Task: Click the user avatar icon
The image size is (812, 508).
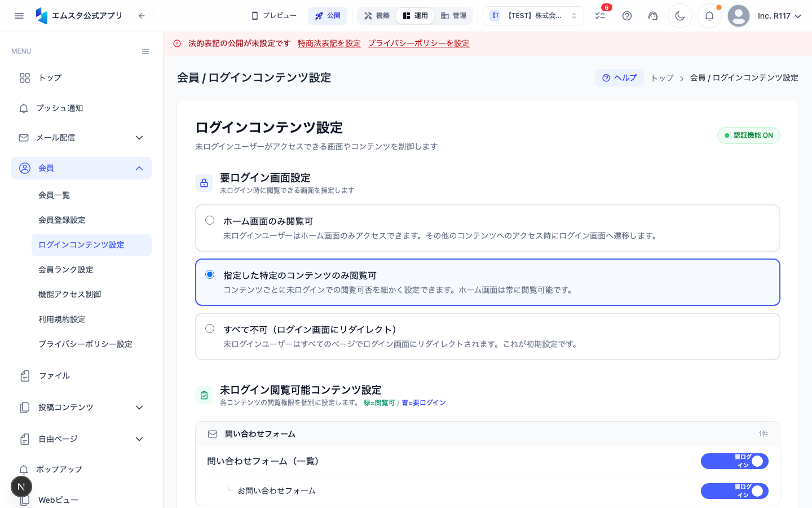Action: pos(739,16)
